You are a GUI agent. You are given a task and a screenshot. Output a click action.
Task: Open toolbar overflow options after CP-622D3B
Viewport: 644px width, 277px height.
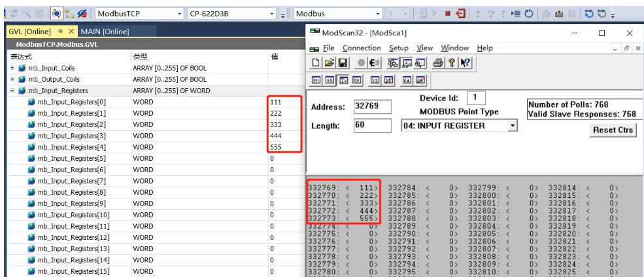[282, 16]
